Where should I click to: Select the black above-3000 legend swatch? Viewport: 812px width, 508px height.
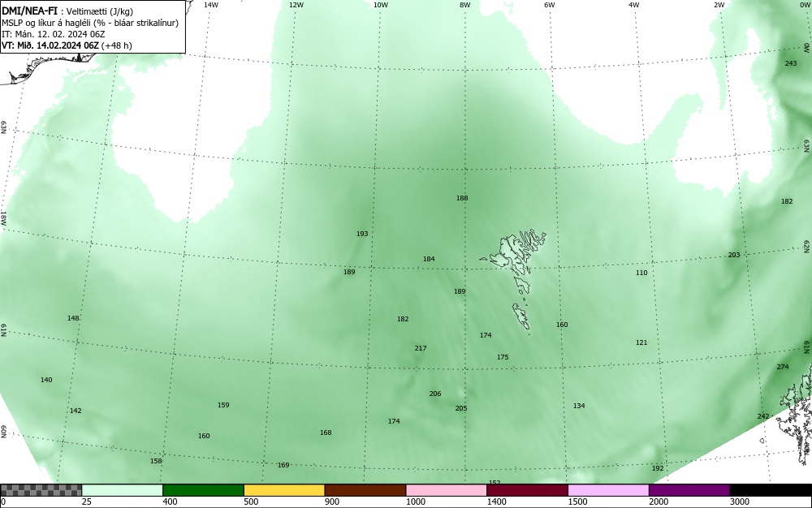(x=771, y=490)
